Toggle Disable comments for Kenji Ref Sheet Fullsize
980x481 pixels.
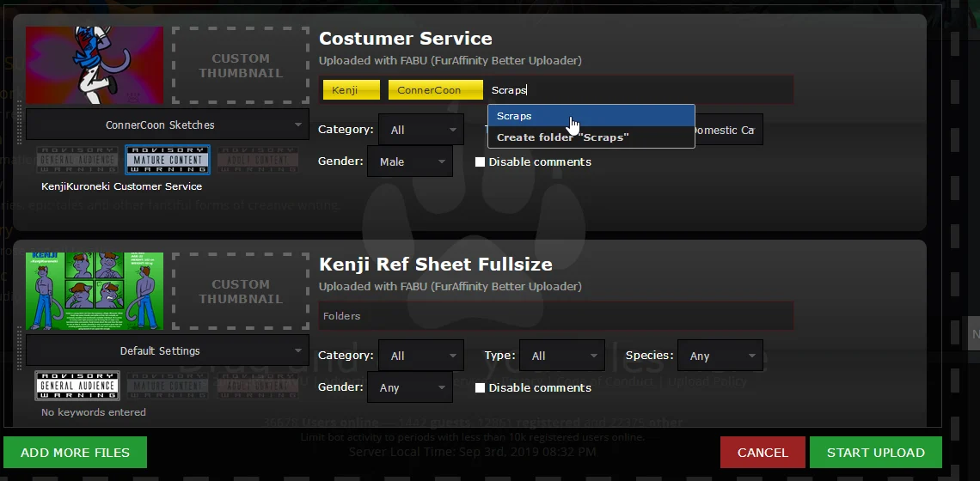tap(480, 388)
